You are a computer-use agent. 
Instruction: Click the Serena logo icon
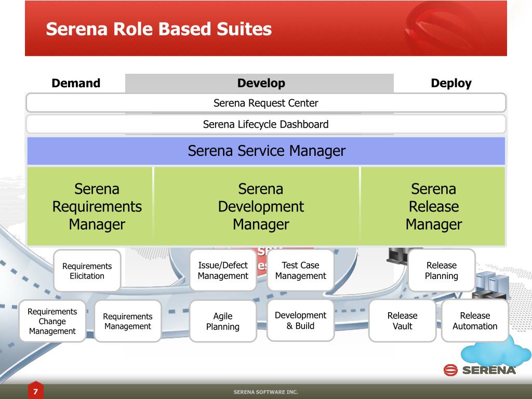450,370
